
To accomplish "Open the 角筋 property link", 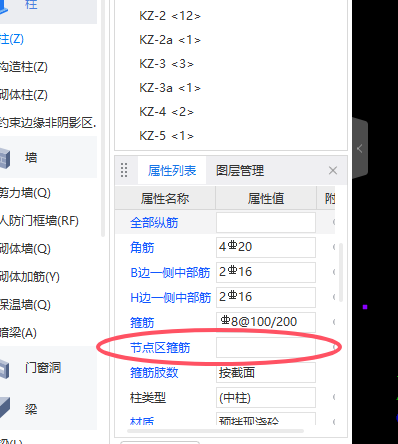I will click(142, 248).
